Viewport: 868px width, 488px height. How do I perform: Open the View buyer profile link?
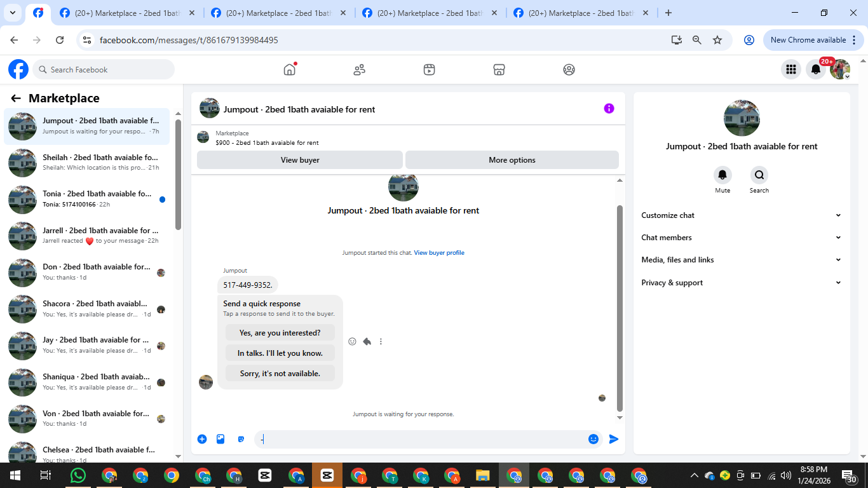(x=439, y=253)
